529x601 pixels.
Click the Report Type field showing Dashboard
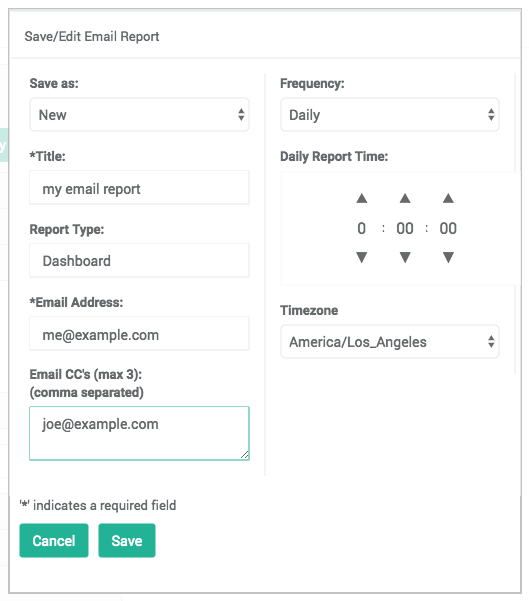click(x=139, y=260)
